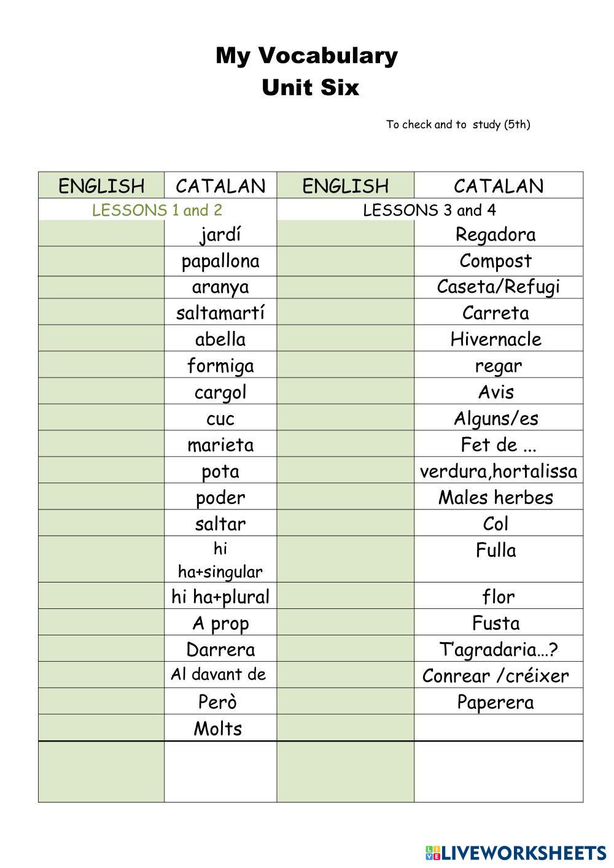Viewport: 614px width, 868px height.
Task: Click the English blank beside Fusta
Action: pos(345,623)
